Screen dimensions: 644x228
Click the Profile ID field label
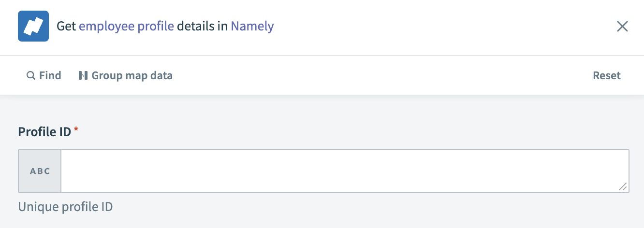pyautogui.click(x=44, y=131)
